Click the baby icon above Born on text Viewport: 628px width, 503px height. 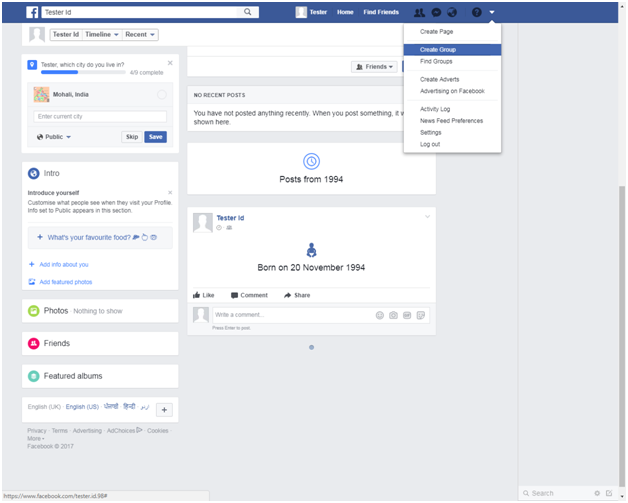[311, 250]
